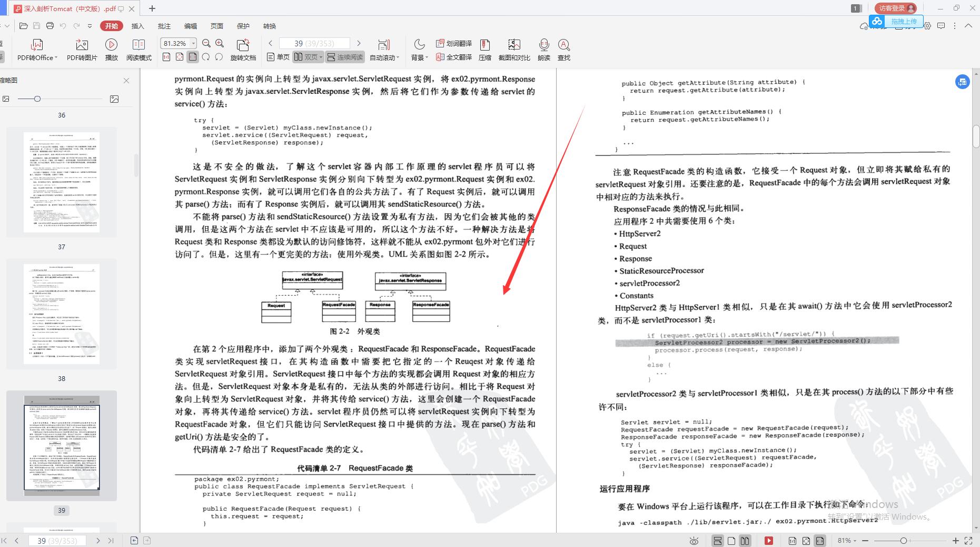The height and width of the screenshot is (547, 980).
Task: Click the floating blue assistant icon on page
Action: (x=963, y=82)
